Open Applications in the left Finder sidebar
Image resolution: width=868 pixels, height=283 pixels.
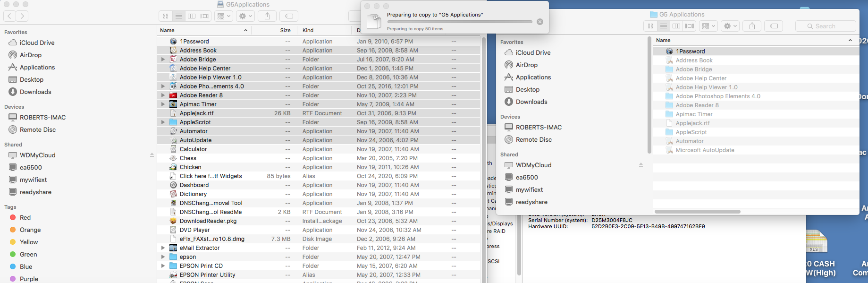click(x=37, y=67)
